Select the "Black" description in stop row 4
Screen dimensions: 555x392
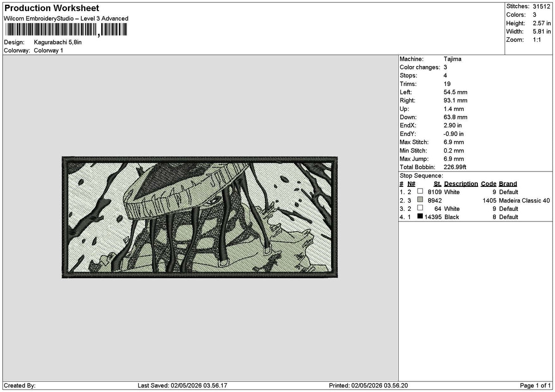click(452, 217)
